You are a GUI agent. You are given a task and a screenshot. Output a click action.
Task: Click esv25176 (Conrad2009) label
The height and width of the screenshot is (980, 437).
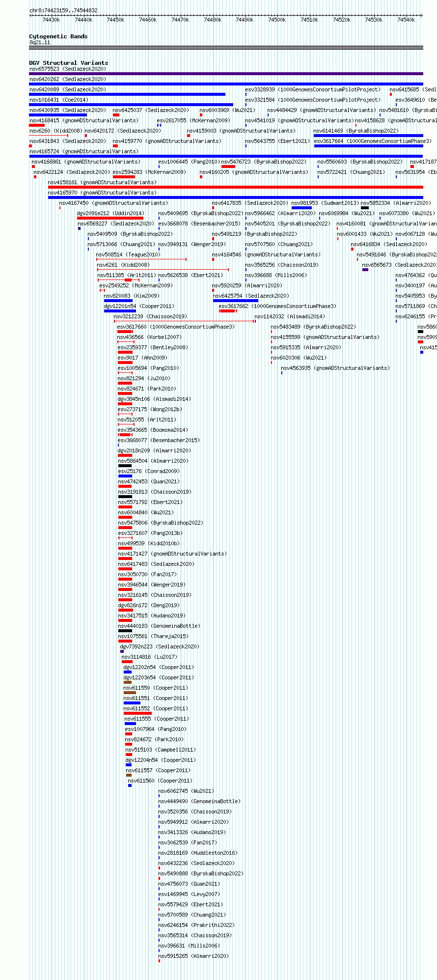[x=149, y=471]
